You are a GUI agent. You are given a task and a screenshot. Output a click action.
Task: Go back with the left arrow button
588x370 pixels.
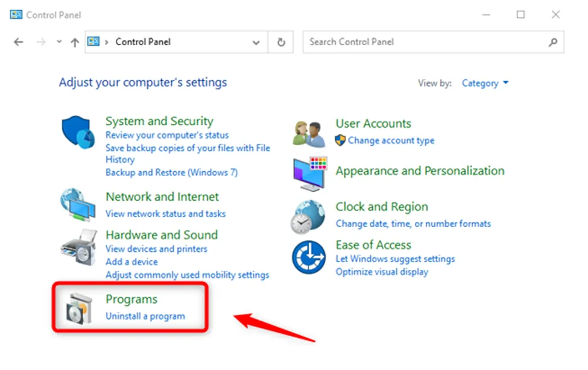point(19,42)
